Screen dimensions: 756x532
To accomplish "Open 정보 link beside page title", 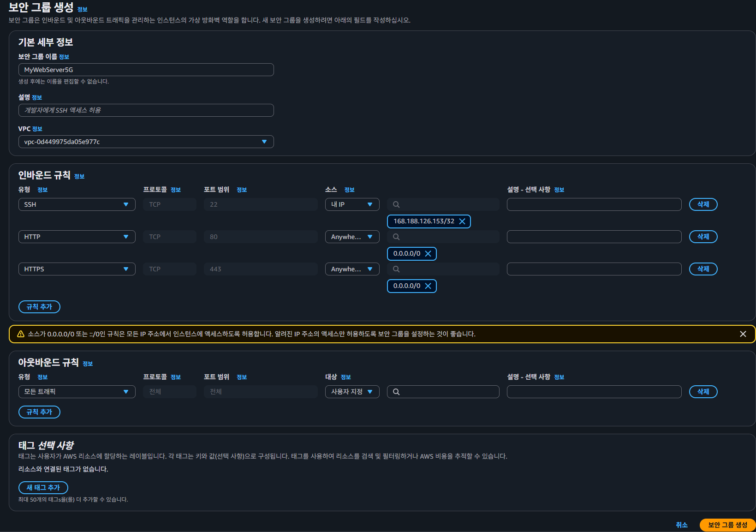I will (x=83, y=10).
